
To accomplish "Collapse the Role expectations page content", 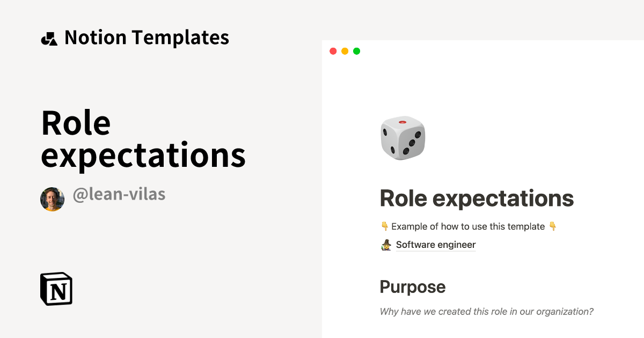I will point(477,198).
